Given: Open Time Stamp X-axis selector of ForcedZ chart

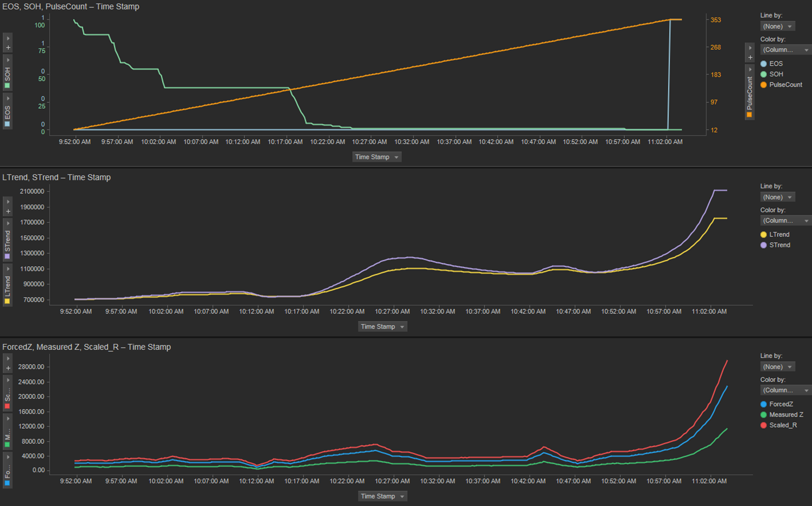Looking at the screenshot, I should 383,496.
